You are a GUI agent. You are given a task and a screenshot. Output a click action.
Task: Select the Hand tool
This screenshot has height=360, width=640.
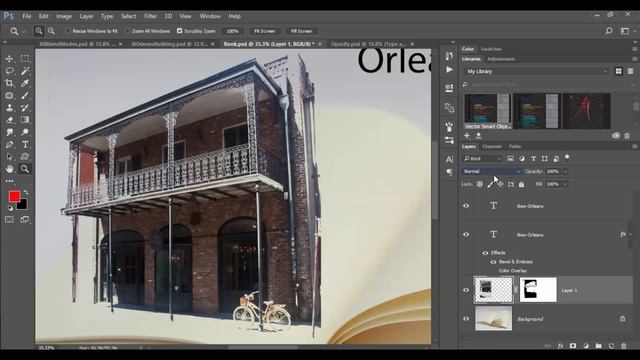tap(9, 169)
